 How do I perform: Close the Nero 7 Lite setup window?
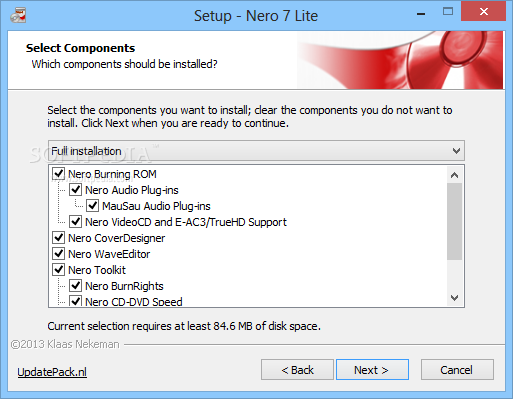[483, 12]
